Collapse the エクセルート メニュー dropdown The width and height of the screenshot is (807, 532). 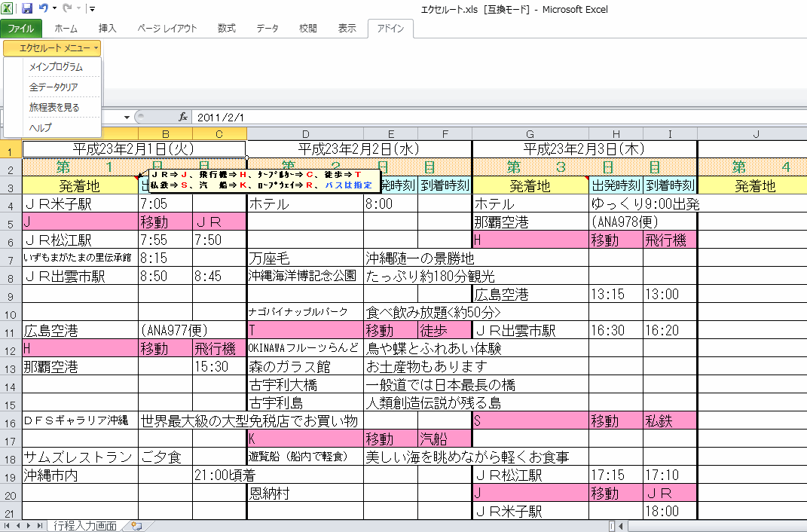coord(52,47)
